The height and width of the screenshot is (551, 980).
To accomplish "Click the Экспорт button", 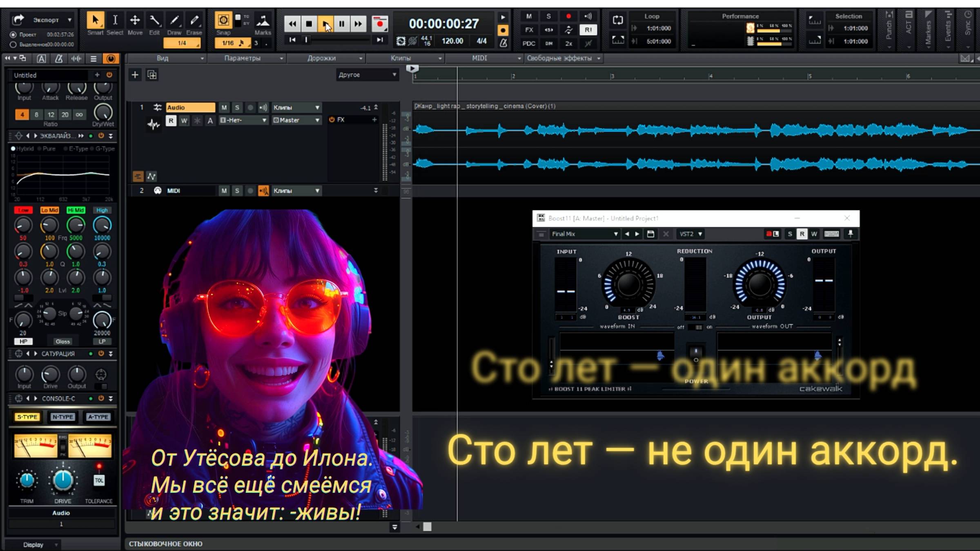I will 46,20.
